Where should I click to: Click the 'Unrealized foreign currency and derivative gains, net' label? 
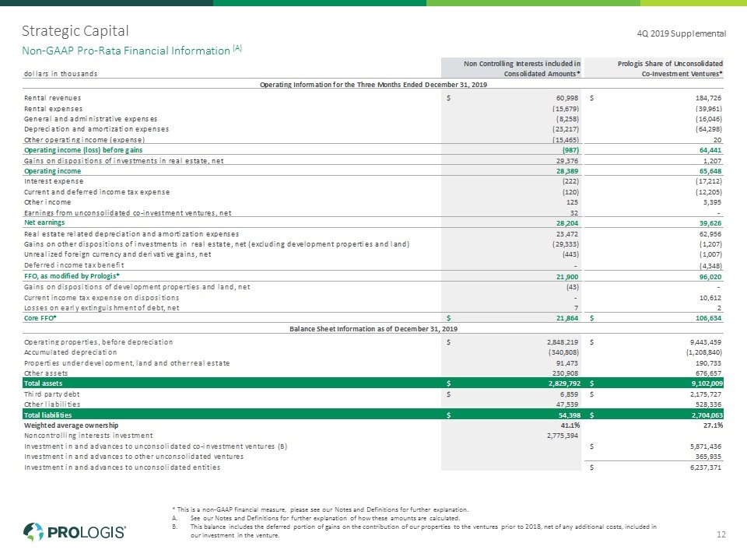[x=117, y=254]
